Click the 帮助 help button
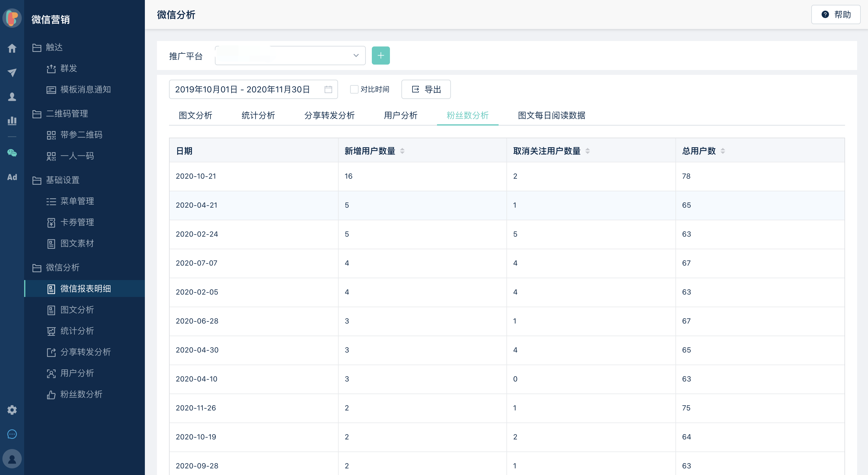Viewport: 868px width, 475px height. pos(836,14)
